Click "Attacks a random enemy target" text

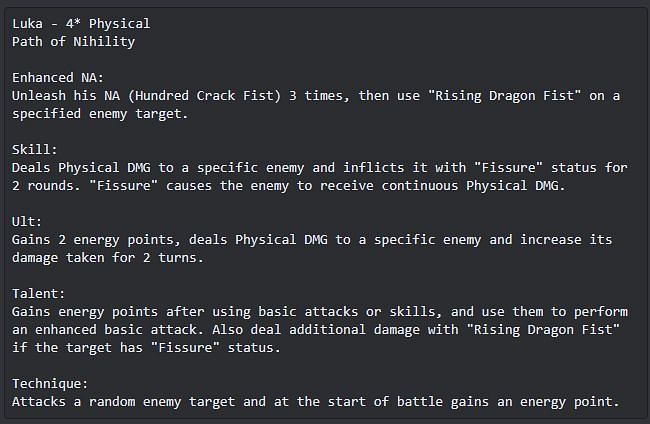click(x=123, y=402)
